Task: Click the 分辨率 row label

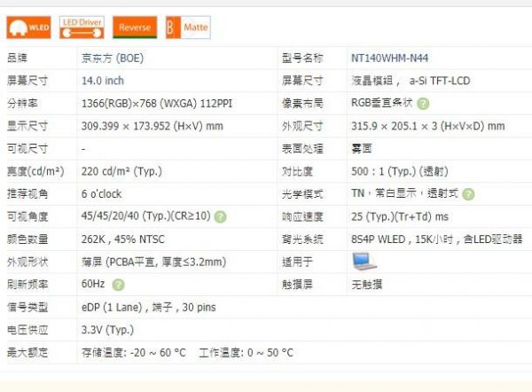Action: point(22,103)
